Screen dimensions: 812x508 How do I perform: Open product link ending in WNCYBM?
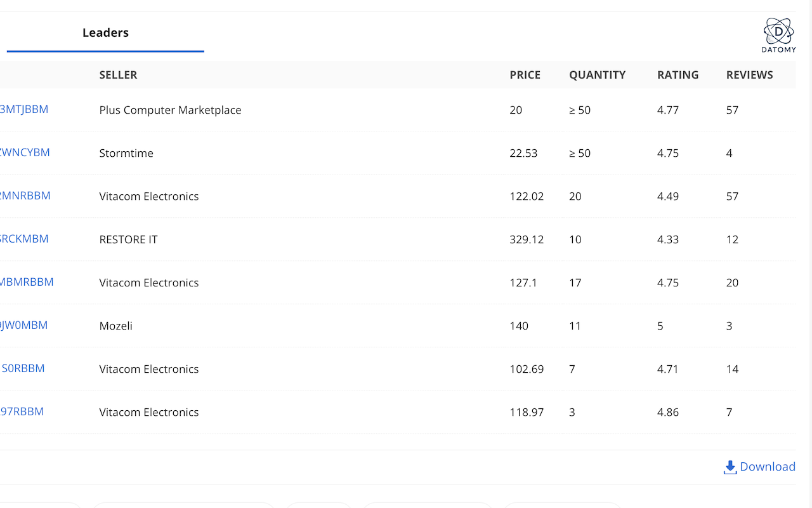tap(25, 152)
